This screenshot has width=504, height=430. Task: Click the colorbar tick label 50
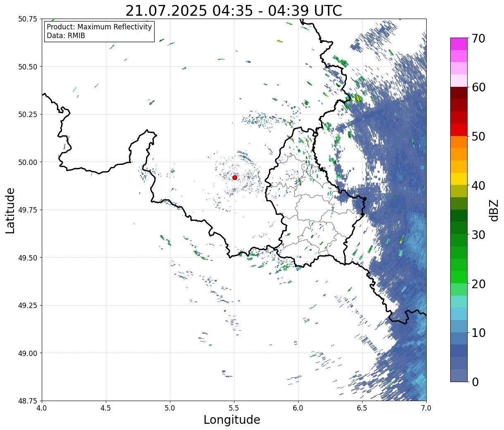click(478, 136)
